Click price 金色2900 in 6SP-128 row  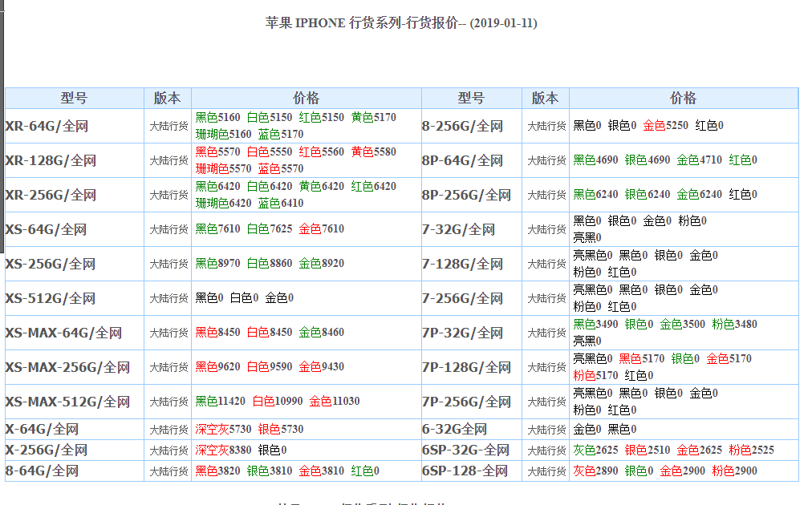point(683,471)
